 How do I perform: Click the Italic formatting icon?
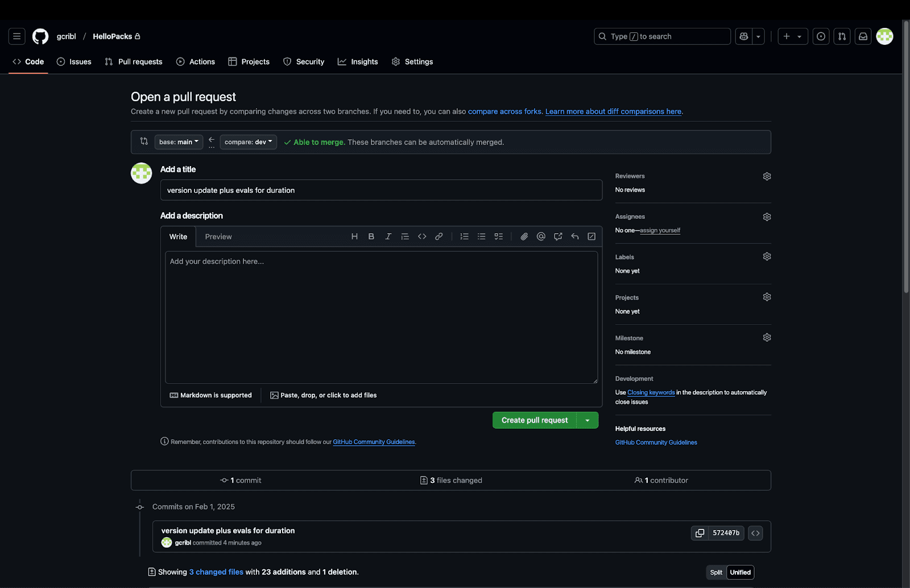[x=388, y=237]
